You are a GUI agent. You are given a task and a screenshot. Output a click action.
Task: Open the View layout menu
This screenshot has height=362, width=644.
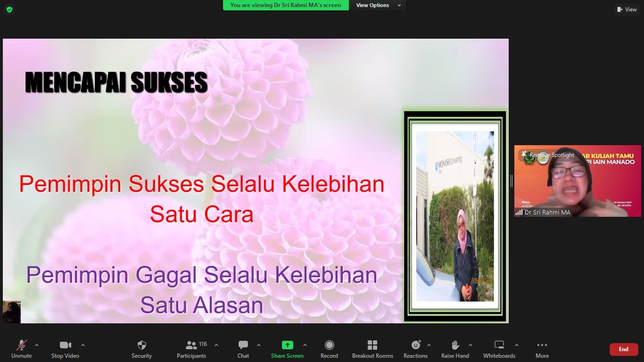(627, 9)
